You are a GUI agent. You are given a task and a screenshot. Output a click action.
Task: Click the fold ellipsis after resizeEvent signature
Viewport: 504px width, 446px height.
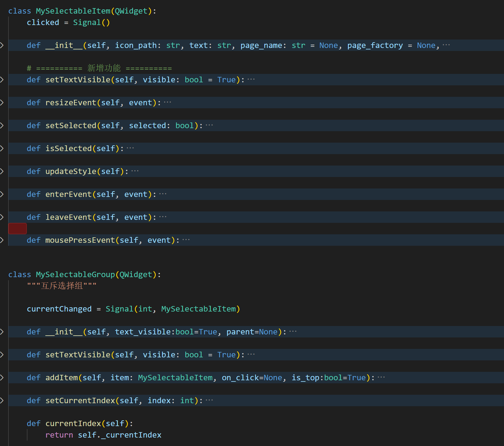tap(167, 103)
